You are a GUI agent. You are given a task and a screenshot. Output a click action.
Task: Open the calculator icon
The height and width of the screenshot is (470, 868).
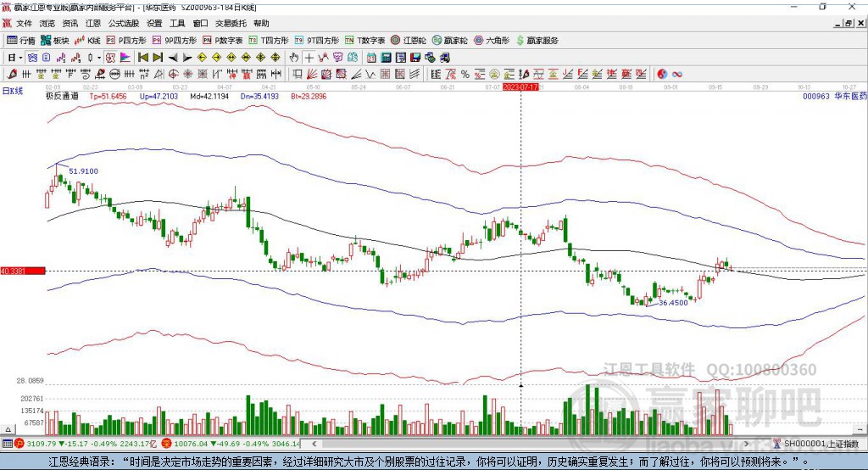click(x=386, y=58)
